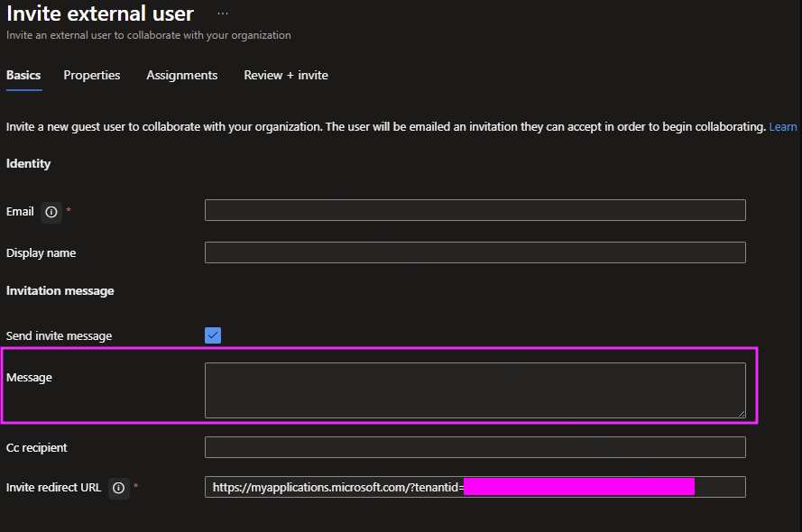
Task: Uncheck the Send invite message checkbox
Action: (x=213, y=335)
